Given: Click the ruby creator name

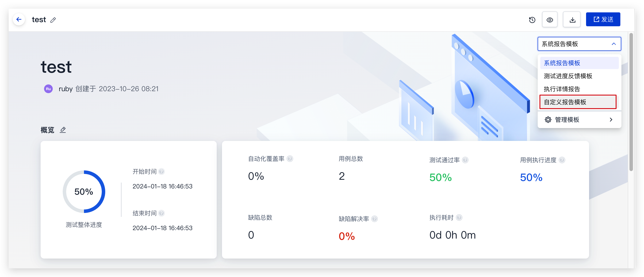Looking at the screenshot, I should [66, 89].
